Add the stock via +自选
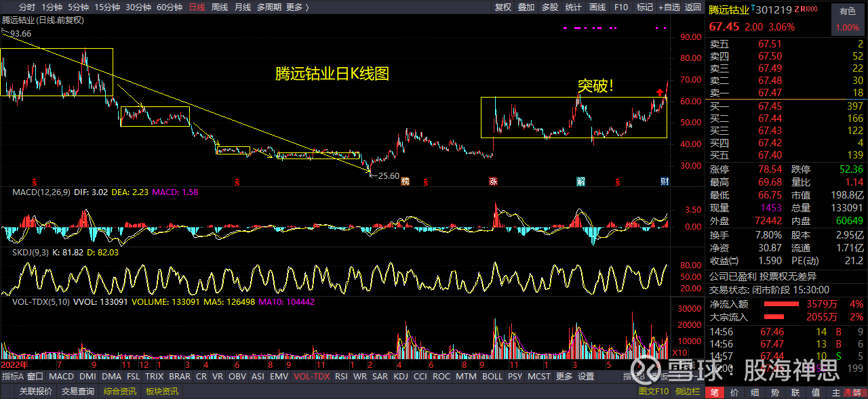Image resolution: width=868 pixels, height=399 pixels. [x=669, y=7]
